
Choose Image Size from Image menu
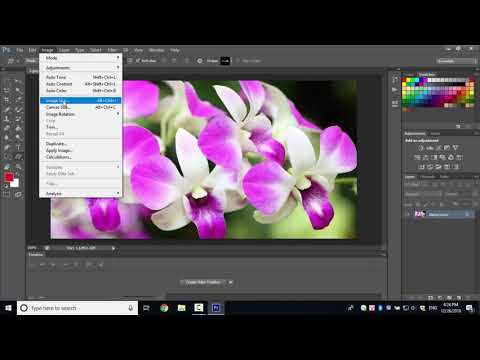coord(80,100)
